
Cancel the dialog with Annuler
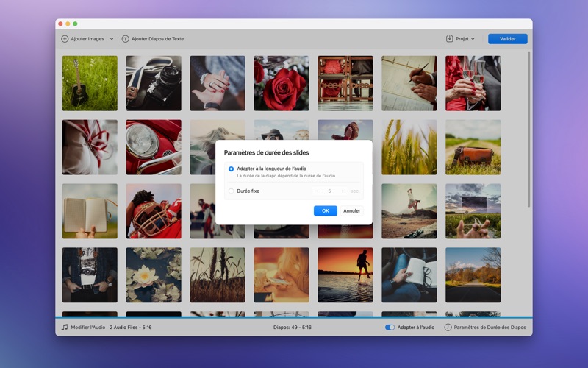[352, 210]
